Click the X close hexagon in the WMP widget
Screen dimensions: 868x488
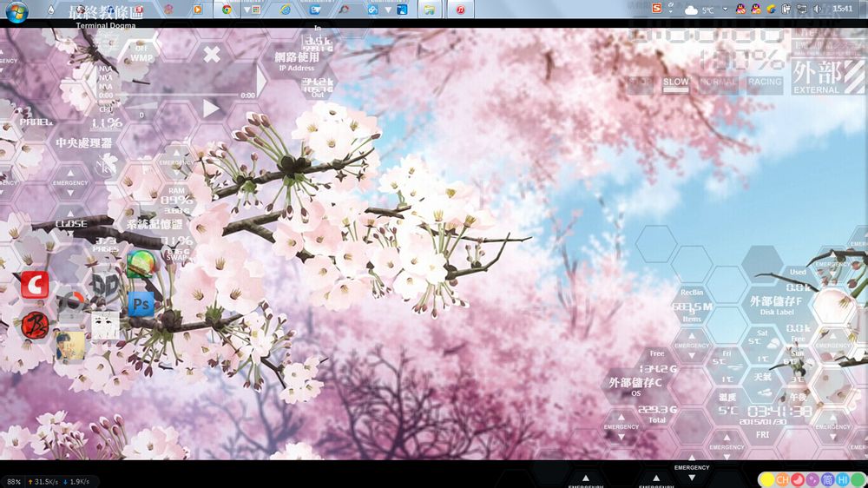[x=212, y=55]
